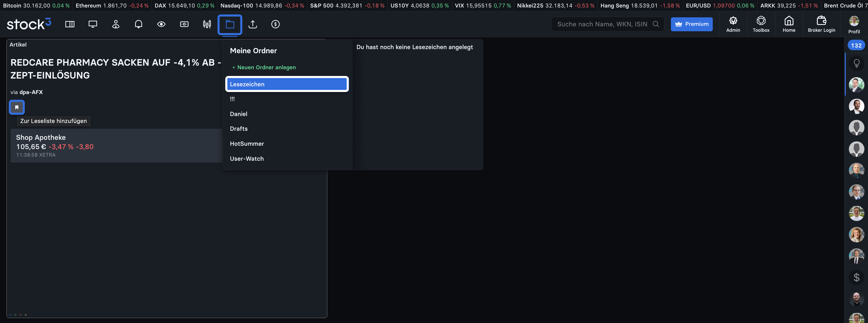Image resolution: width=868 pixels, height=323 pixels.
Task: Click the search magnifier icon
Action: (x=656, y=24)
